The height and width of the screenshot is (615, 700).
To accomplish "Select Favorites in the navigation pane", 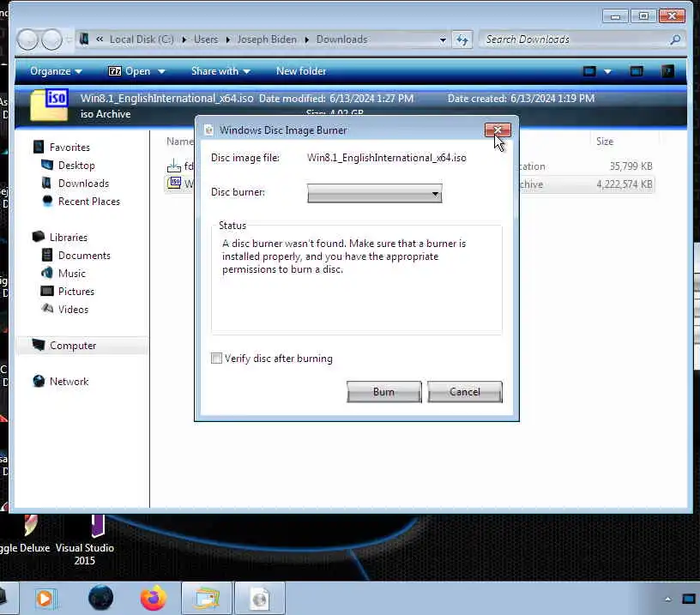I will (69, 147).
